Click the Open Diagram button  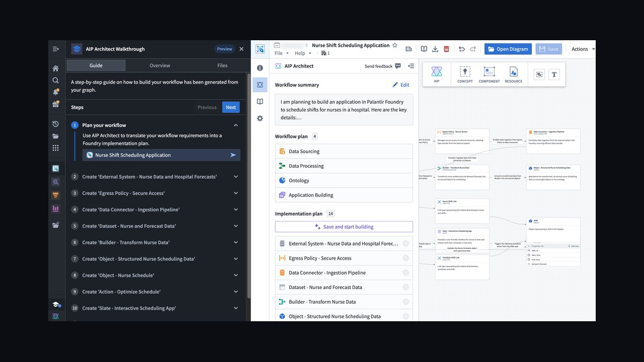[508, 49]
